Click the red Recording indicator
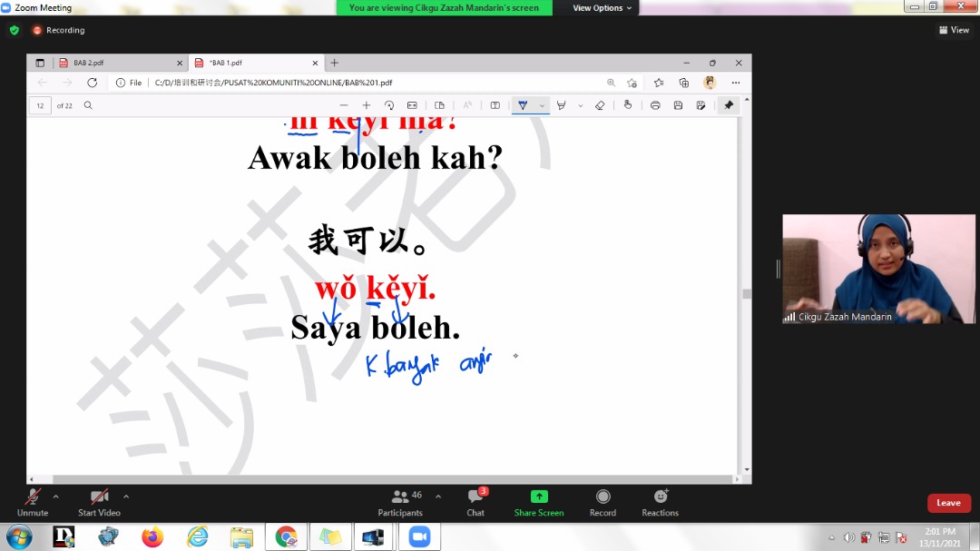Screen dimensions: 980x551 point(59,30)
